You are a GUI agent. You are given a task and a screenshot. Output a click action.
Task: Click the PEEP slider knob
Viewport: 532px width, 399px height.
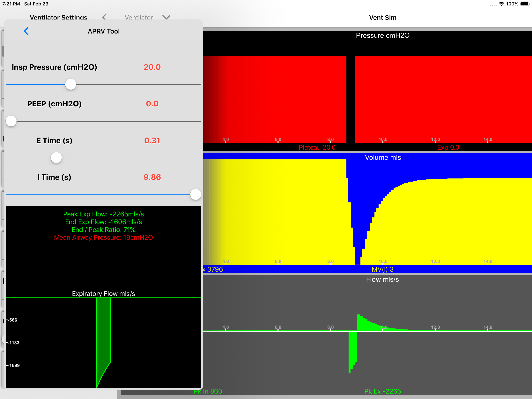click(x=11, y=121)
